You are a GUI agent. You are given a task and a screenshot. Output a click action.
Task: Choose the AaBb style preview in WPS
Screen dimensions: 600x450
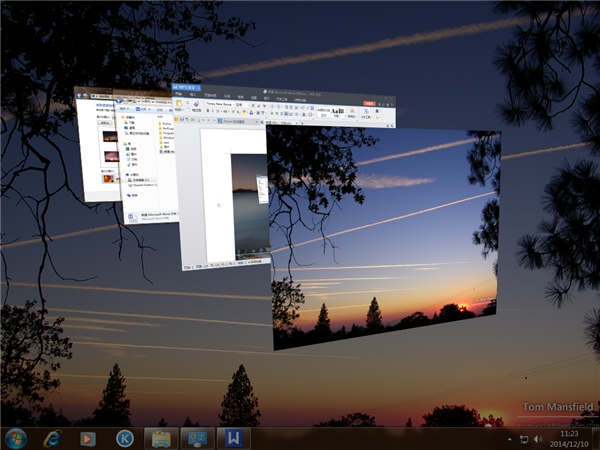click(338, 112)
